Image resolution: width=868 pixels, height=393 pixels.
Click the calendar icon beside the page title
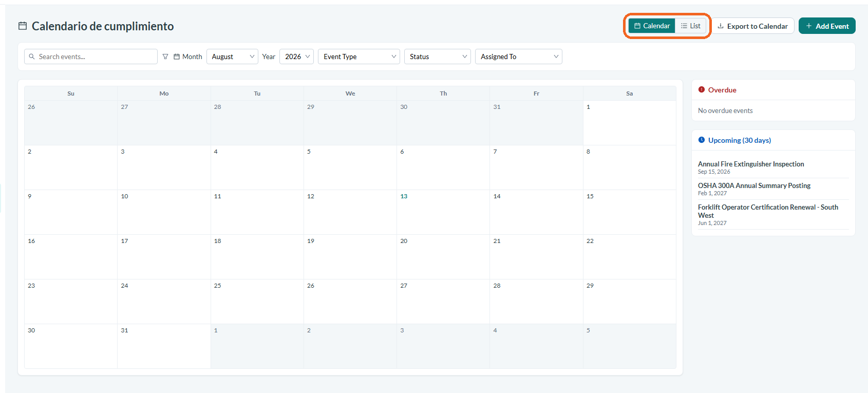pos(23,26)
